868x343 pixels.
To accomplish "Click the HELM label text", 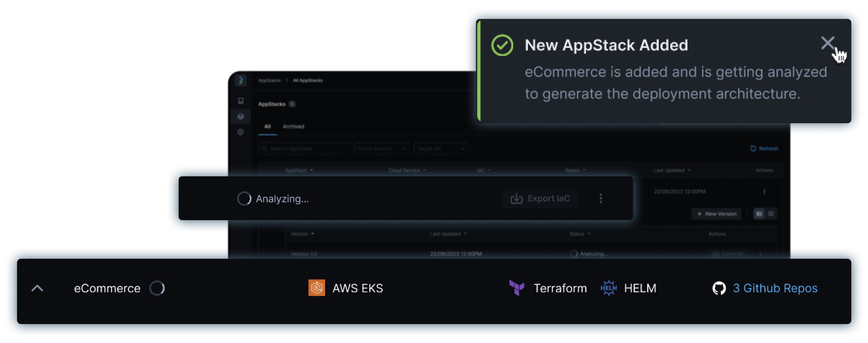I will click(x=640, y=288).
